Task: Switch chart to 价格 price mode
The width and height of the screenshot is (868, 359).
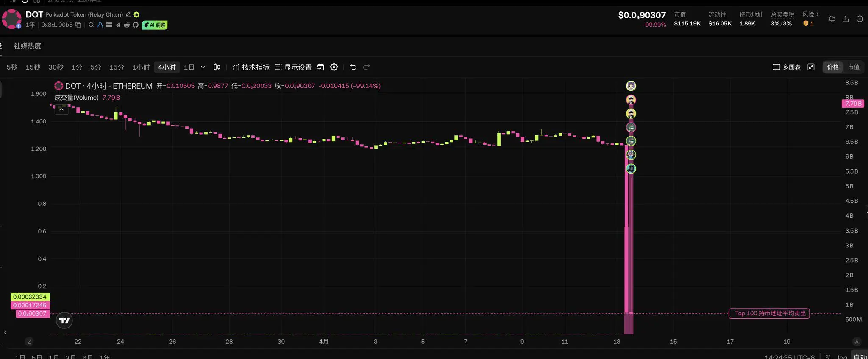Action: pyautogui.click(x=833, y=67)
